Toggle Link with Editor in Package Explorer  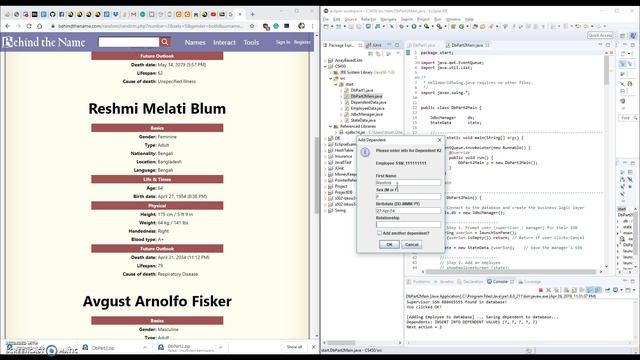(379, 53)
